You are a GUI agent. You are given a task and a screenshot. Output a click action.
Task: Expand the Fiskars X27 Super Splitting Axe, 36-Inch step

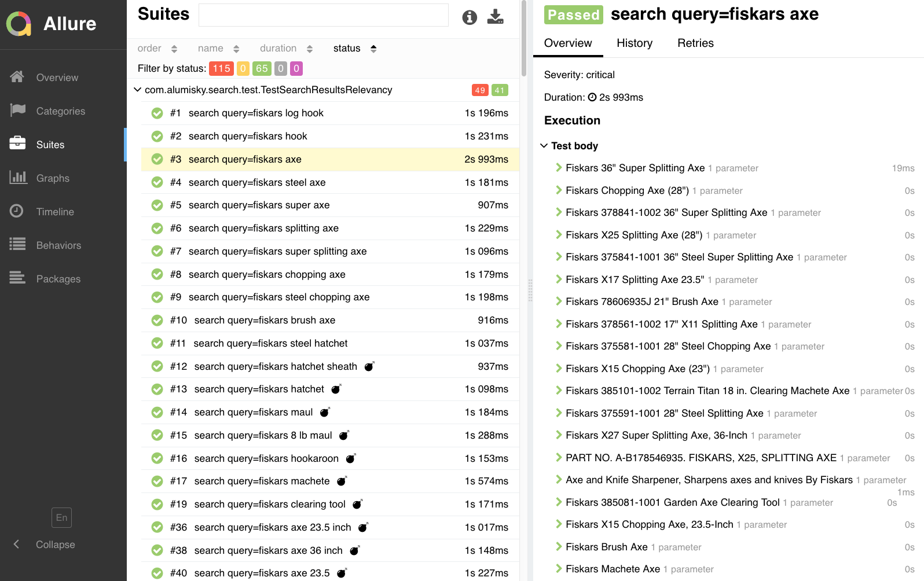[656, 435]
